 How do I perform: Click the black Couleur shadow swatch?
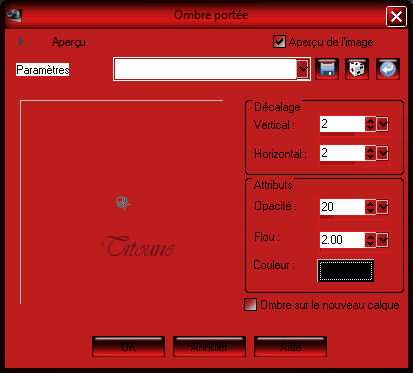[345, 271]
